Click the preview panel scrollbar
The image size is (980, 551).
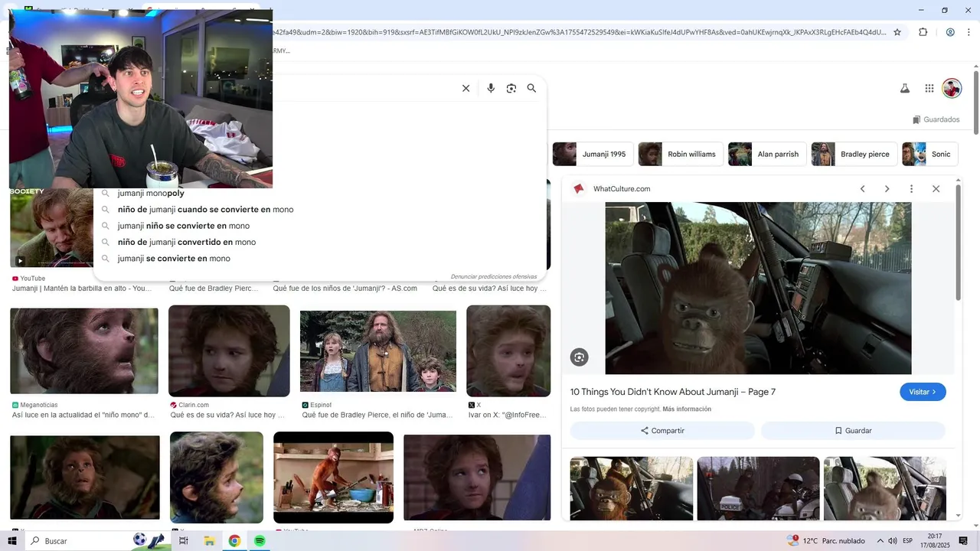[958, 243]
